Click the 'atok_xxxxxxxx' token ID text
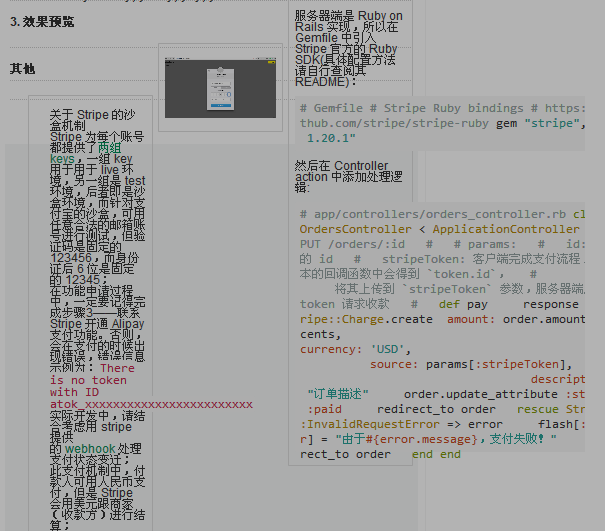605x531 pixels. click(x=151, y=404)
